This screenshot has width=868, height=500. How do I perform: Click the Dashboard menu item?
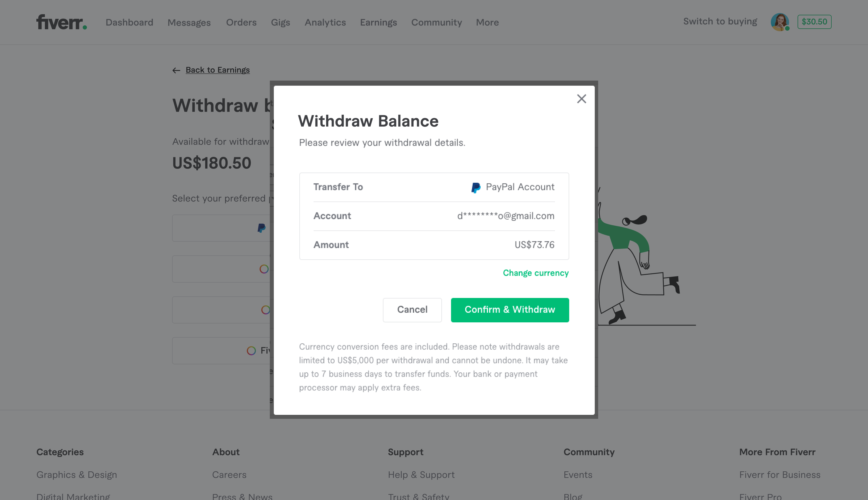pyautogui.click(x=129, y=23)
